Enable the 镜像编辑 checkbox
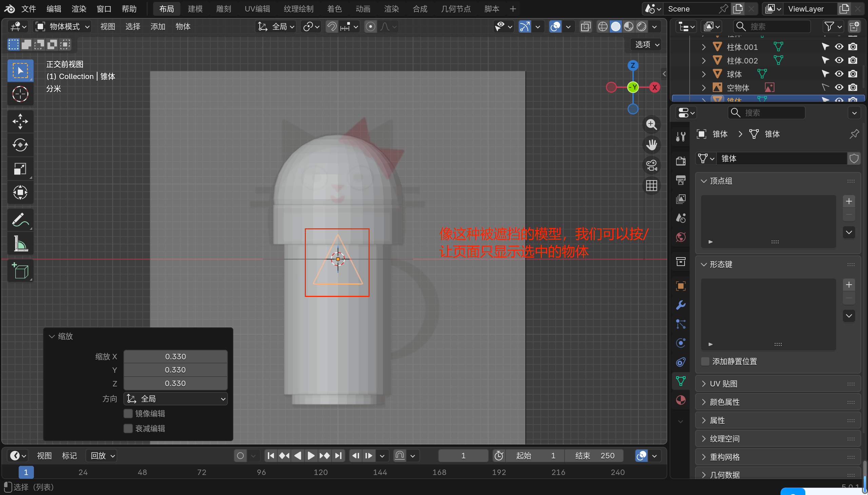 click(128, 414)
